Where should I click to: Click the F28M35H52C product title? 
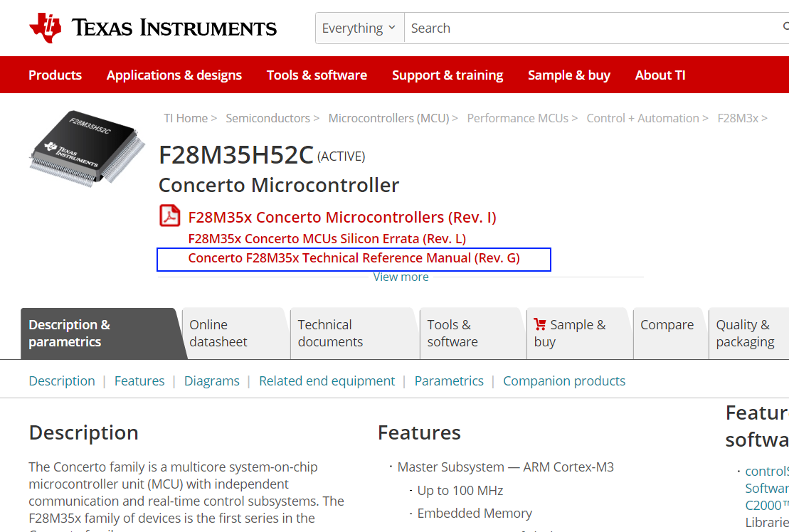[236, 155]
